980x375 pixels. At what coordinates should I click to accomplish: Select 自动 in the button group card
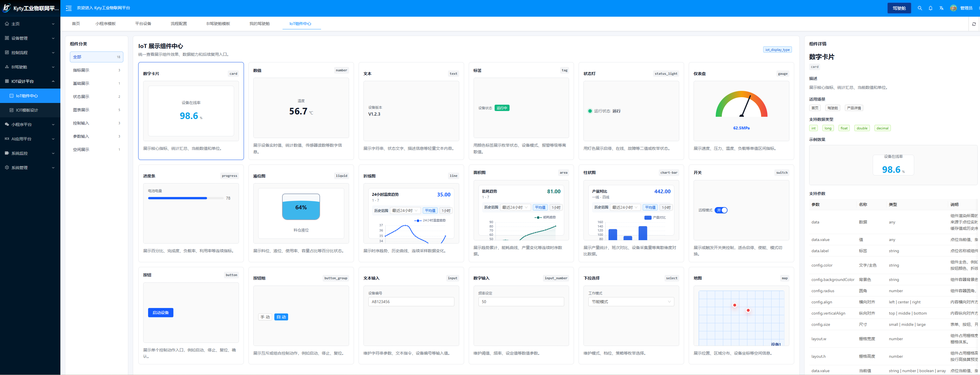point(281,317)
